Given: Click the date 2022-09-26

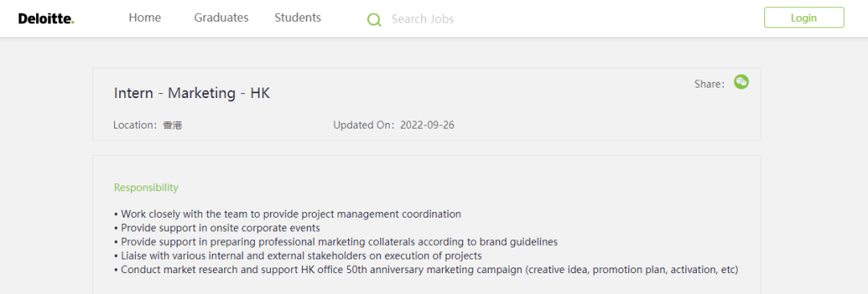Looking at the screenshot, I should tap(428, 125).
